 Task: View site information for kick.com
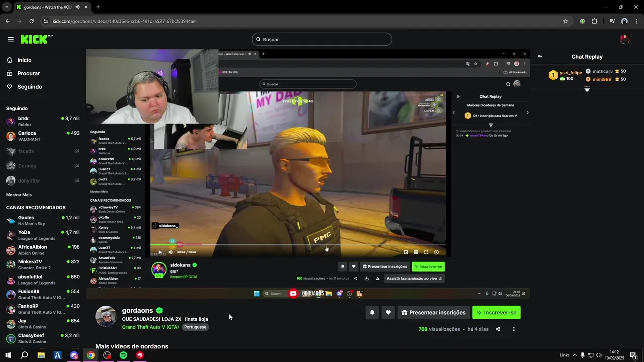tap(46, 21)
